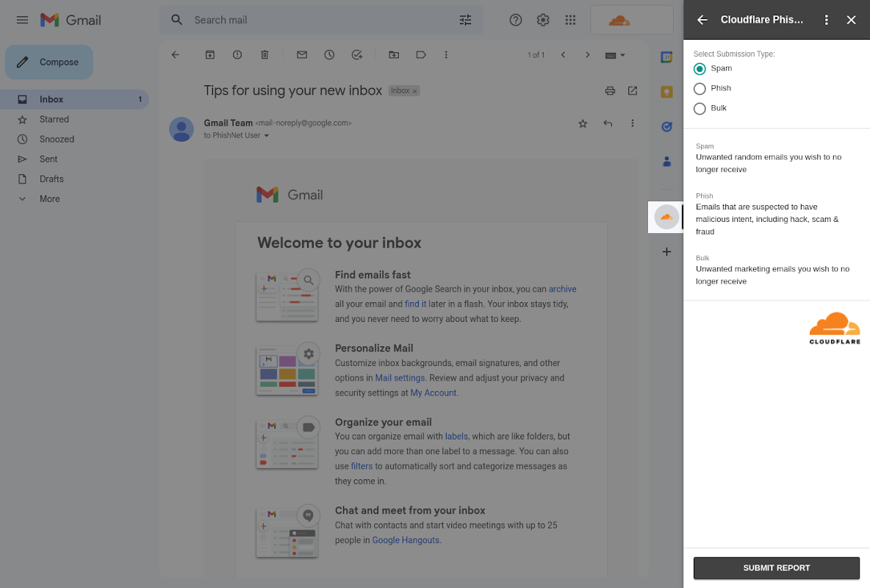Open email in new window

coord(633,90)
